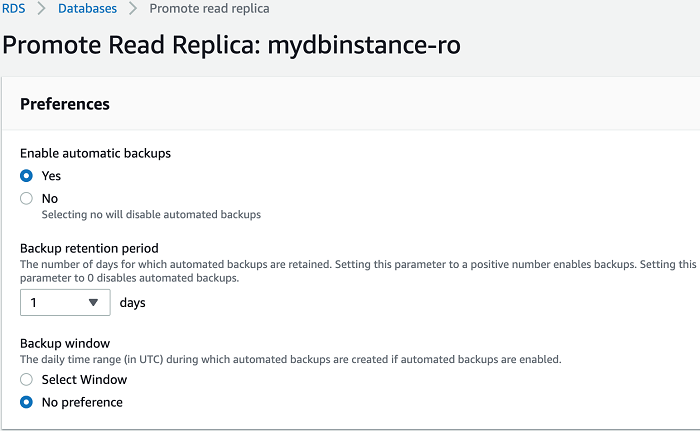The height and width of the screenshot is (431, 700).
Task: Click the 'days' unit text beside the dropdown
Action: pos(133,302)
